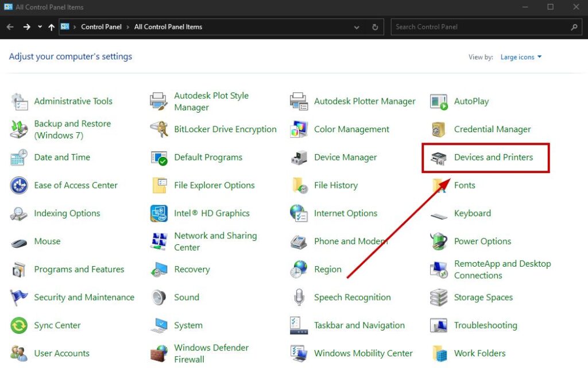Screen dimensions: 588x377
Task: Open the Troubleshooting link
Action: coord(485,325)
